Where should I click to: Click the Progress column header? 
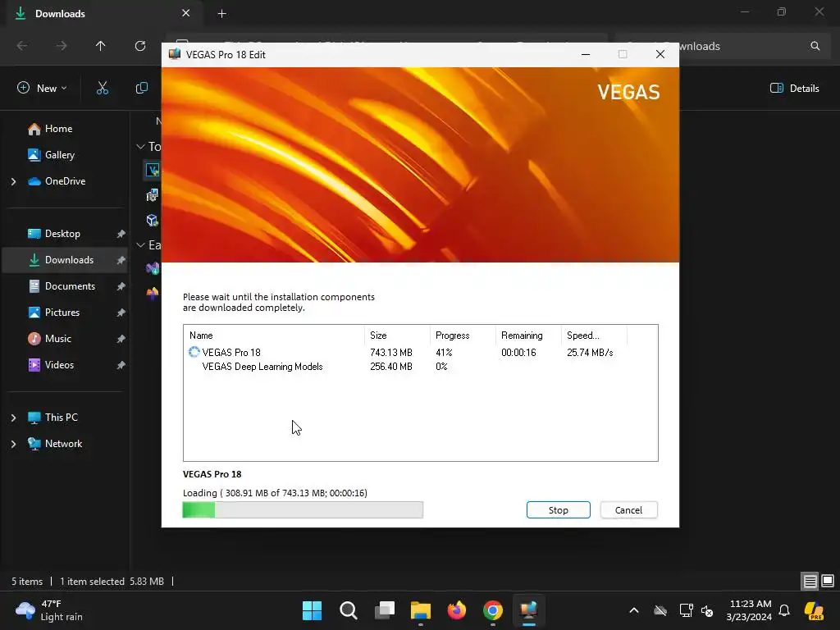pyautogui.click(x=463, y=336)
